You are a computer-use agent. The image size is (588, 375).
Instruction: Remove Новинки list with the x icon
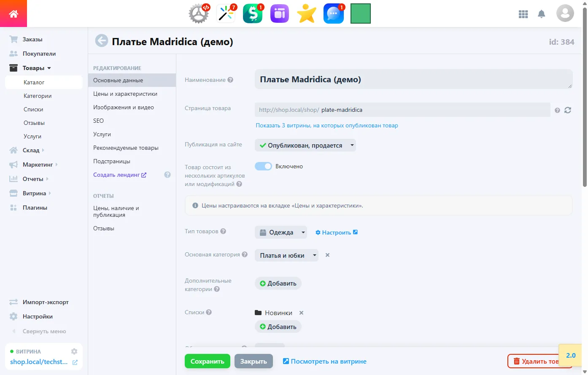click(x=301, y=313)
